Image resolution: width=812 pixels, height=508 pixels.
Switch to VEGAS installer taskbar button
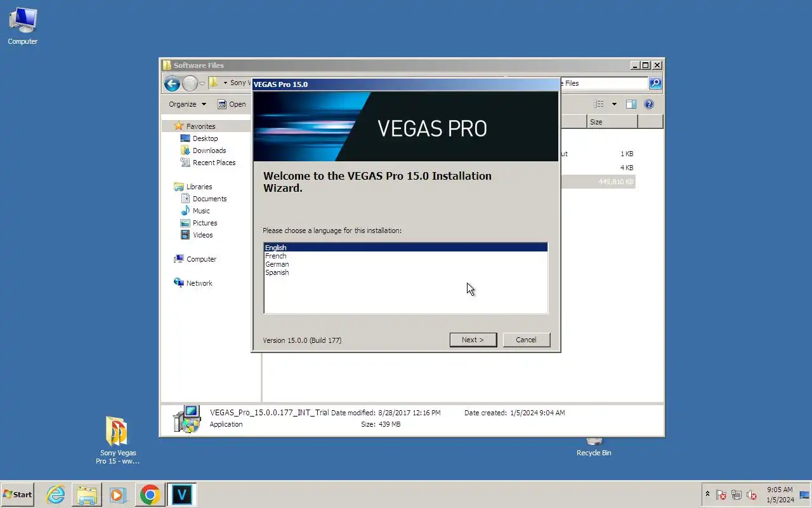click(181, 494)
